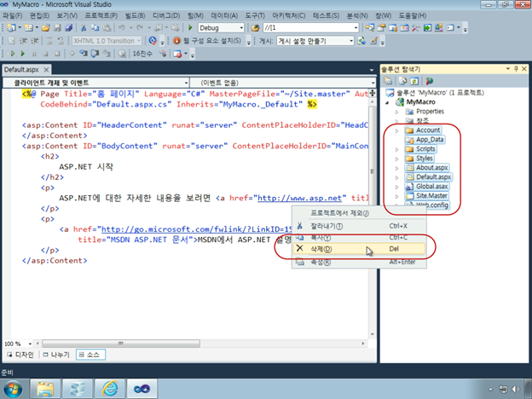Click the ASP.NET Configuration globe icon
The height and width of the screenshot is (399, 532).
[x=429, y=81]
